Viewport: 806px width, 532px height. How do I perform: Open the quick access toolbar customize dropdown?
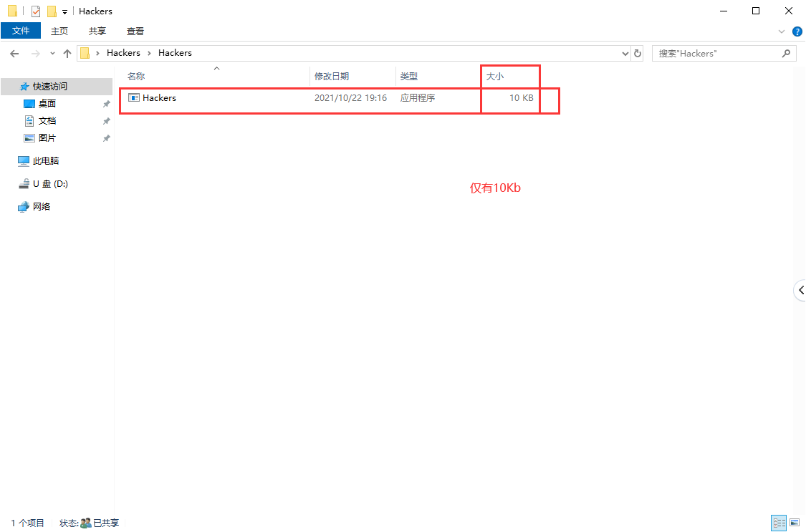64,12
